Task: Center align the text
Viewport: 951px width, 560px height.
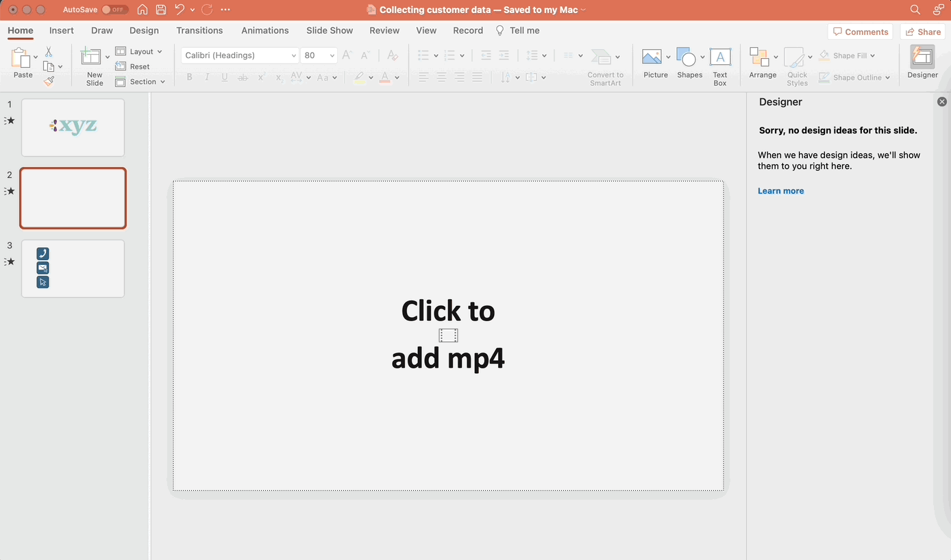Action: [x=441, y=77]
